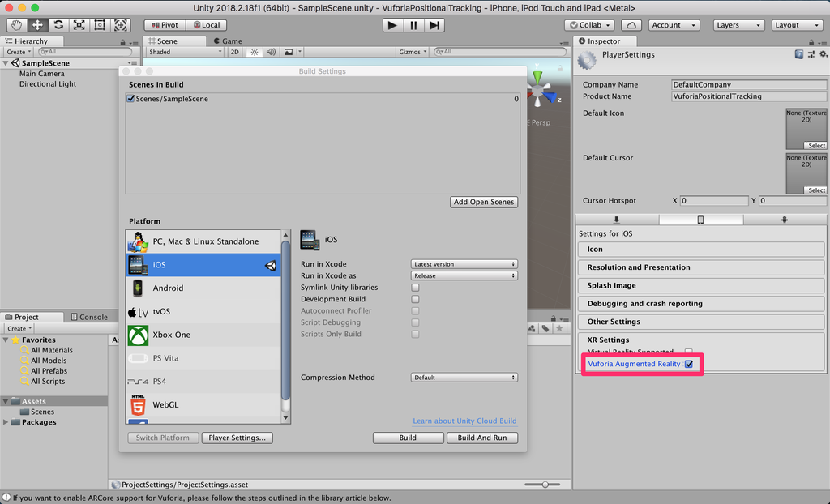The width and height of the screenshot is (830, 504).
Task: Select the iOS phone platform tab
Action: pyautogui.click(x=700, y=220)
